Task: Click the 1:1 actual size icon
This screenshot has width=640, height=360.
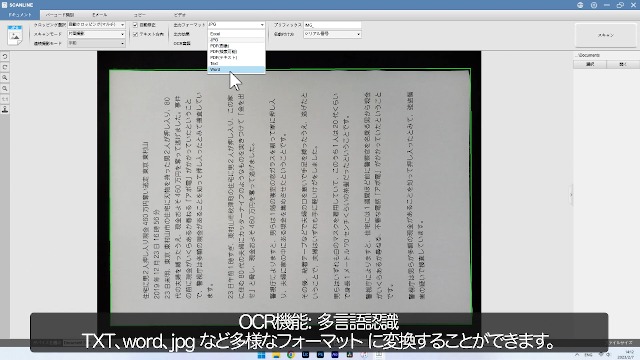Action: coord(5,99)
